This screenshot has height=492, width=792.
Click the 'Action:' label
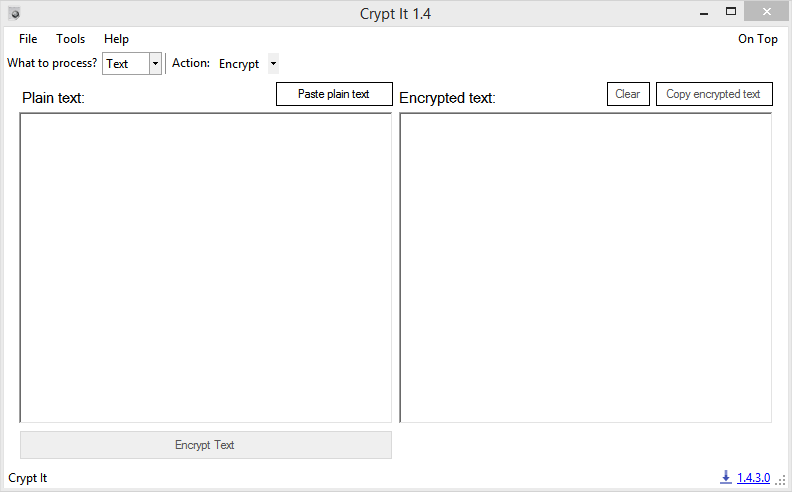point(191,63)
